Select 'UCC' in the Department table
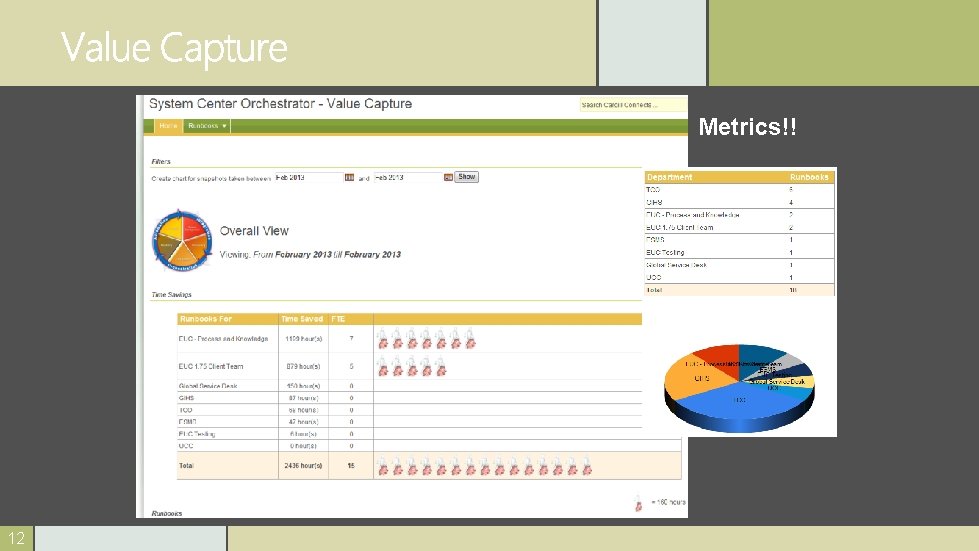The height and width of the screenshot is (551, 979). [x=654, y=278]
